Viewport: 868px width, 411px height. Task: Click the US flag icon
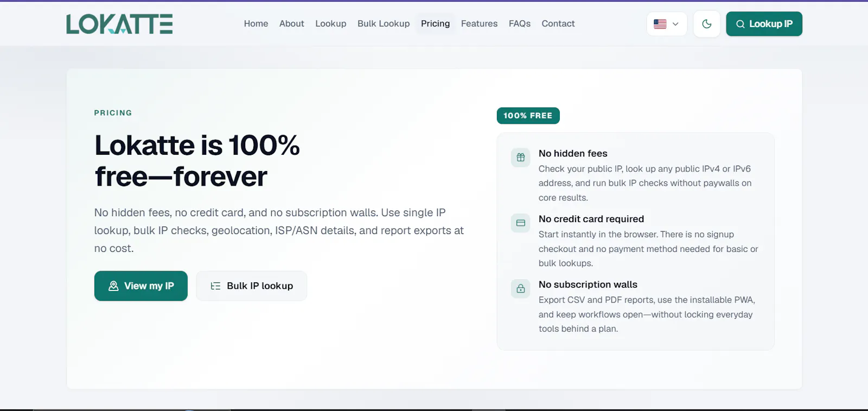660,24
